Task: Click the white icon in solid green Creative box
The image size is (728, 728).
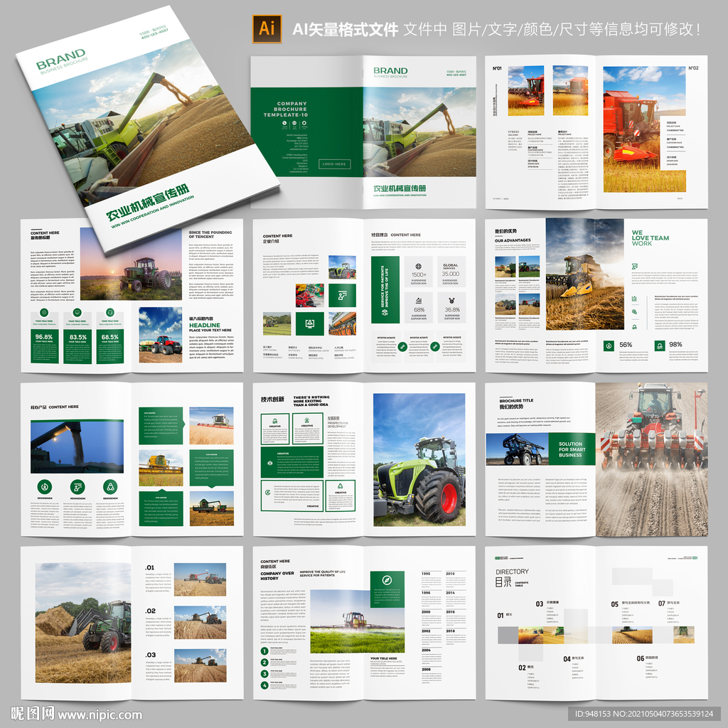Action: tap(269, 462)
